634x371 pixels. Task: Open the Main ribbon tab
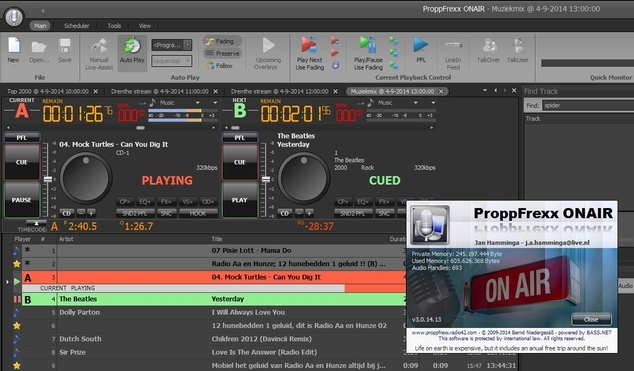tap(40, 26)
